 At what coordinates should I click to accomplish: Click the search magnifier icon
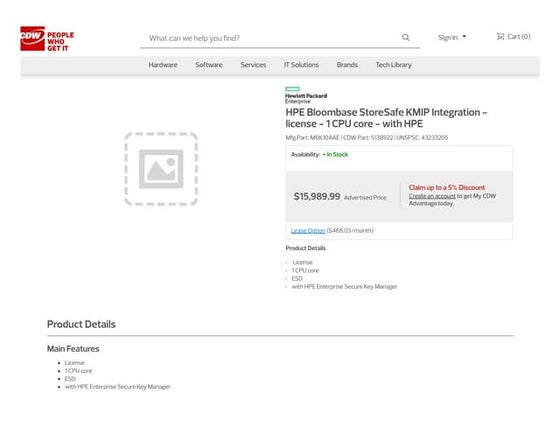(406, 38)
